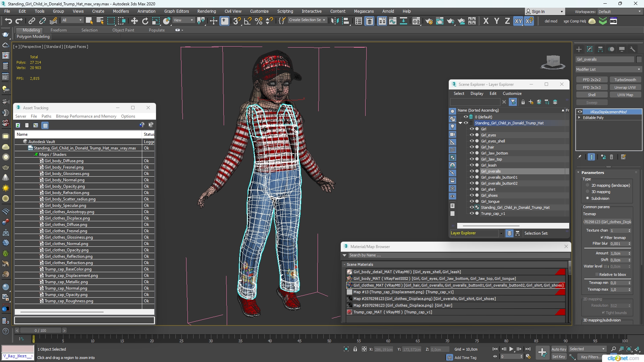Viewport: 644px width, 362px height.
Task: Toggle VRayDisplacementMod modifier eye
Action: tap(580, 112)
